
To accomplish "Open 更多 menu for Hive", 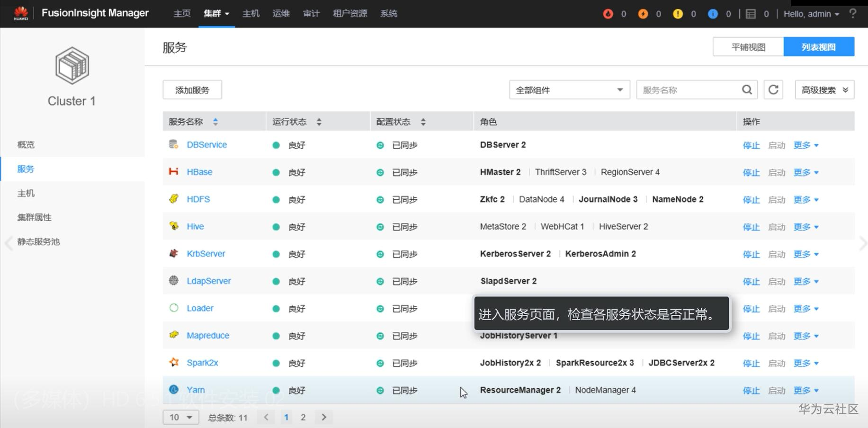I will tap(806, 227).
